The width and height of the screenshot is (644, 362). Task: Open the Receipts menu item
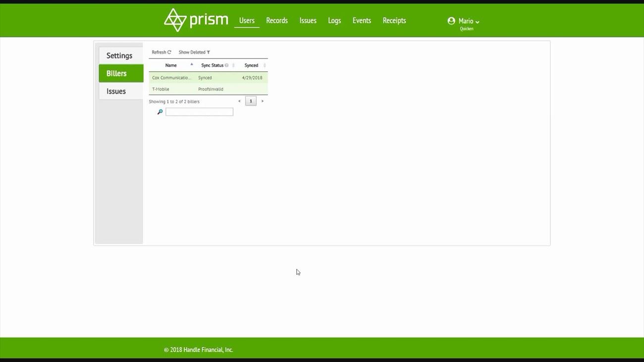coord(394,20)
